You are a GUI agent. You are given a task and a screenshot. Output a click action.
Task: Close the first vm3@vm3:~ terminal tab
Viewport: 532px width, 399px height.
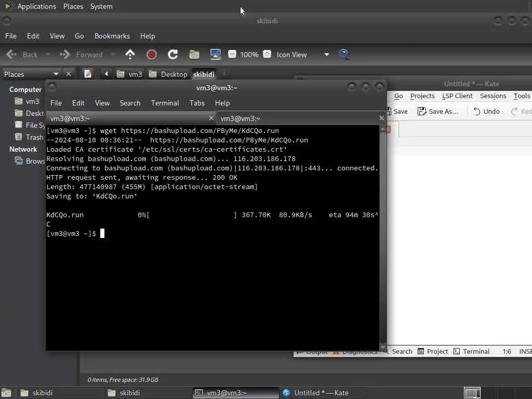pyautogui.click(x=211, y=118)
